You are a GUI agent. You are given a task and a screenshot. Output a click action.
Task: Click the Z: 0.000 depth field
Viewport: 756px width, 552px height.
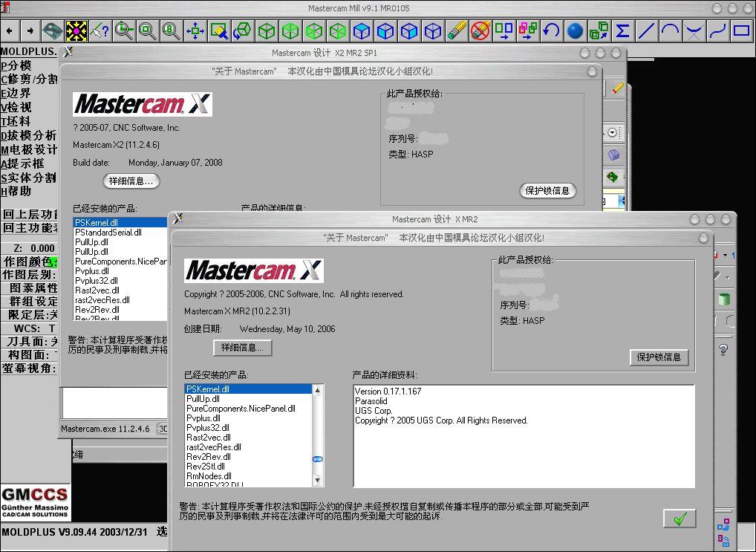pyautogui.click(x=30, y=248)
